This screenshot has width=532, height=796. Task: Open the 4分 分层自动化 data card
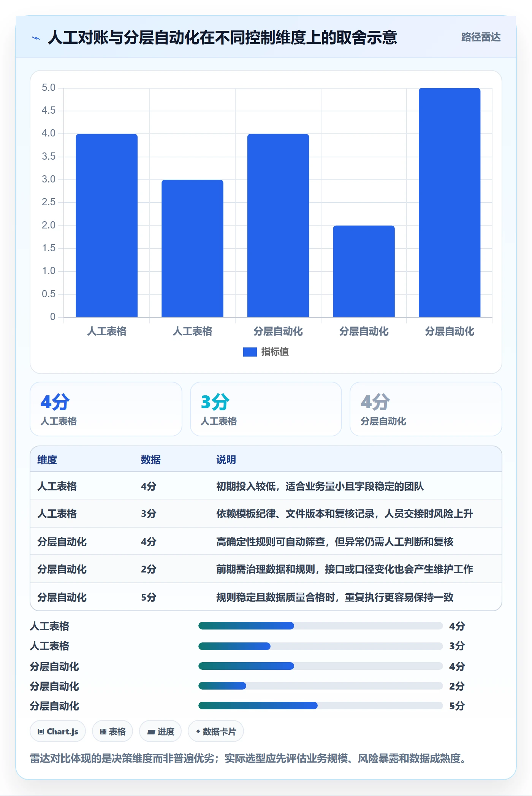tap(426, 409)
